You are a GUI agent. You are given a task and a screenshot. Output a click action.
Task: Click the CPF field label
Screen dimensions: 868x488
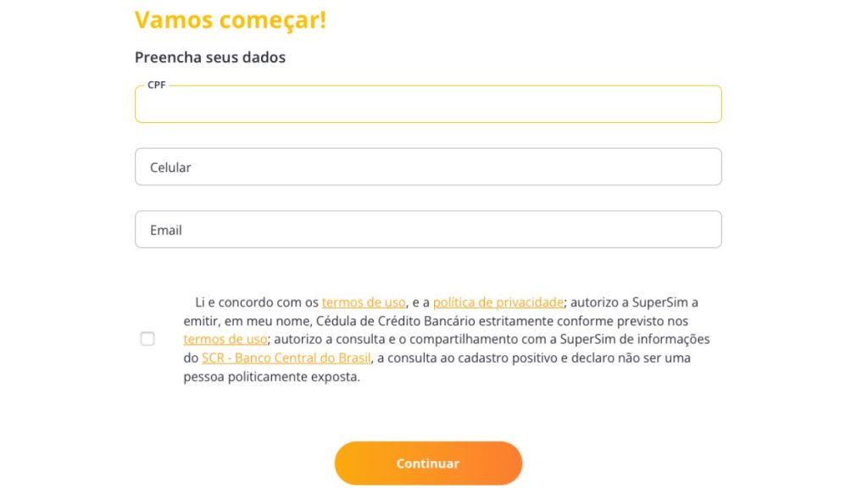pyautogui.click(x=155, y=86)
